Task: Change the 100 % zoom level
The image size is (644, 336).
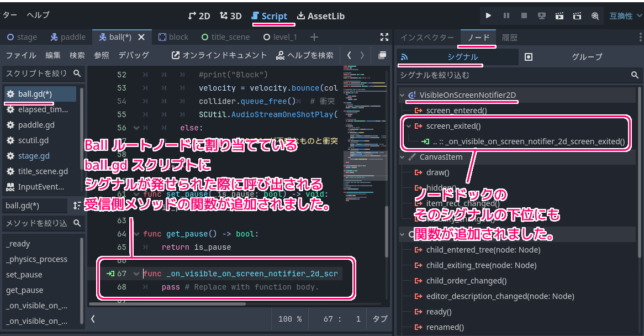Action: (x=289, y=319)
